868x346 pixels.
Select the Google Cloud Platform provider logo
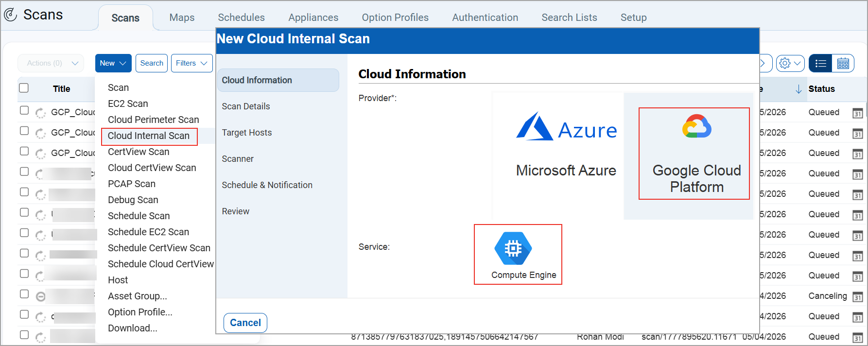(696, 126)
